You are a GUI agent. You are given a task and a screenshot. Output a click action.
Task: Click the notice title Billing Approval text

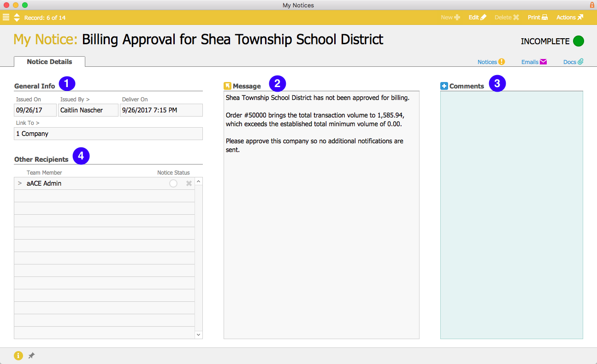(x=232, y=39)
